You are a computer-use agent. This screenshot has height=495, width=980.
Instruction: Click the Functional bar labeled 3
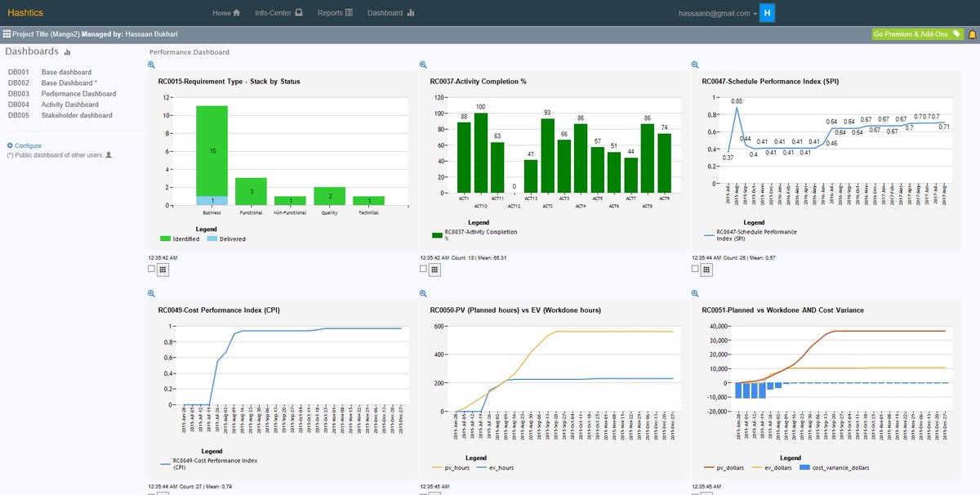[251, 191]
